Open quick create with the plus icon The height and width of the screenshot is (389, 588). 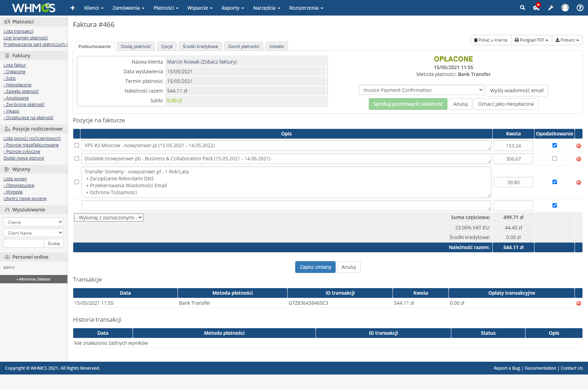pos(73,8)
